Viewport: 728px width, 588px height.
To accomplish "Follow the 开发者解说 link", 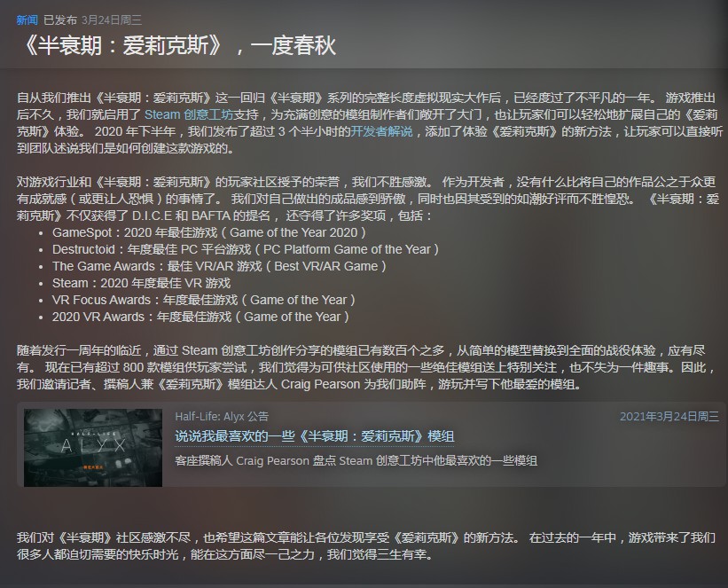I will click(x=381, y=131).
